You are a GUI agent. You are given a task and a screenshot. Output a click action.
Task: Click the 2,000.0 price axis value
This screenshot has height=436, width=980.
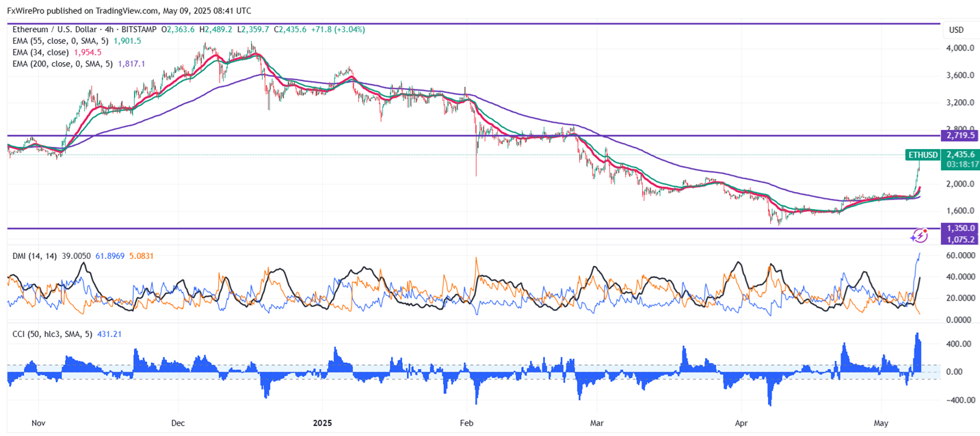(x=960, y=184)
